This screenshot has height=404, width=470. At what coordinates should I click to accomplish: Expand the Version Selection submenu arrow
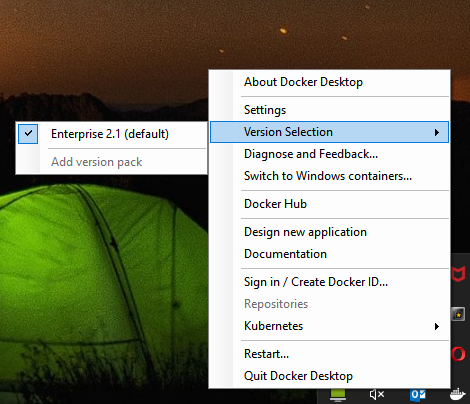[437, 132]
